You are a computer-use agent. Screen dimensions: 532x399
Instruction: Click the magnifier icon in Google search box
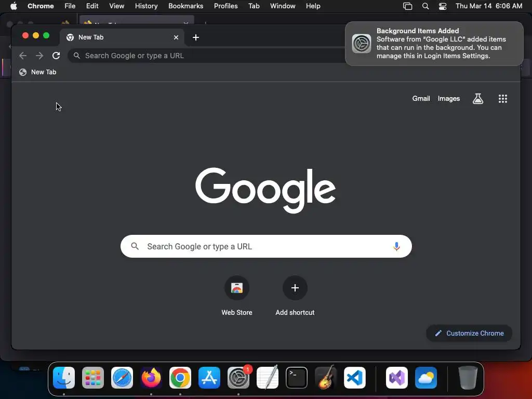(135, 246)
